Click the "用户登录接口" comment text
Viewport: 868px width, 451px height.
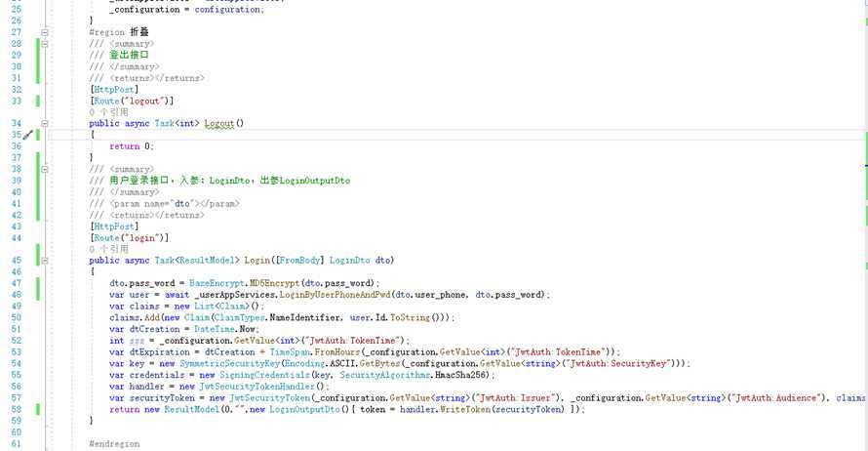[138, 180]
